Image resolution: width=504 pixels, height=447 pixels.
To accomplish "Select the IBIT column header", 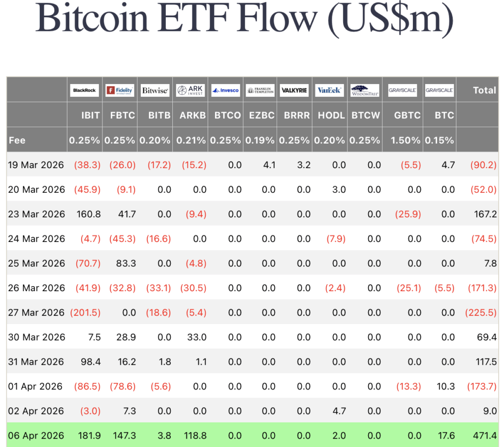I will pos(91,115).
